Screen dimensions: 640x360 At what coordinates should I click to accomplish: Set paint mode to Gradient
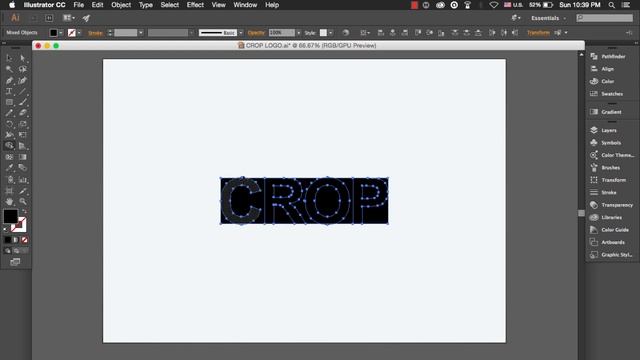pos(16,240)
